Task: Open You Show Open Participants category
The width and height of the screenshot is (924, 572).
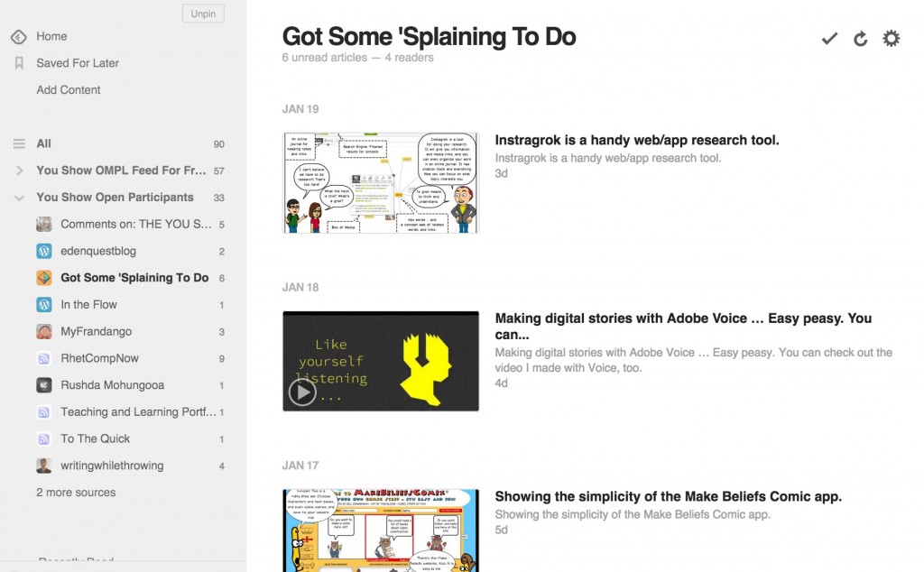Action: [x=115, y=198]
